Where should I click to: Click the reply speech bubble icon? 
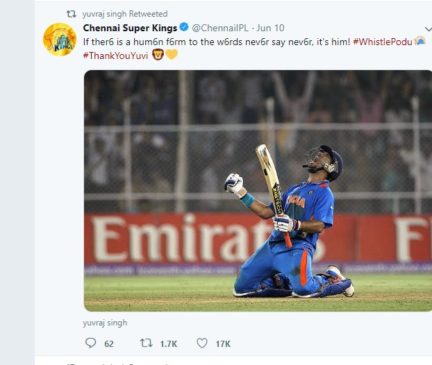90,343
